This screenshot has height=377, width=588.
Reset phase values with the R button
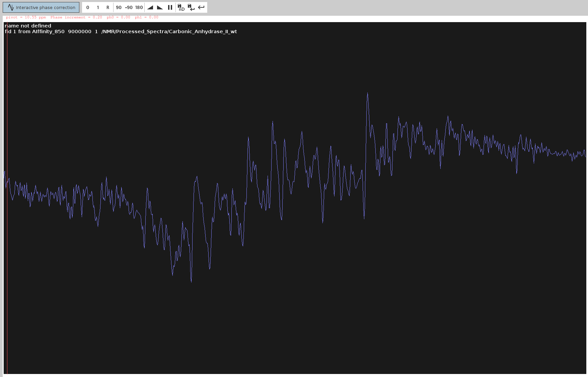[108, 7]
